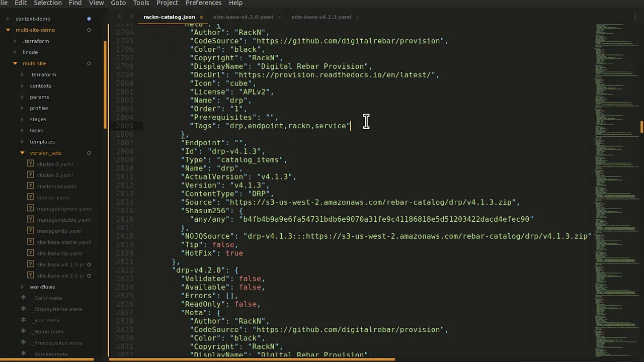Expand the workflows folder arrow
This screenshot has width=644, height=362.
[22, 287]
